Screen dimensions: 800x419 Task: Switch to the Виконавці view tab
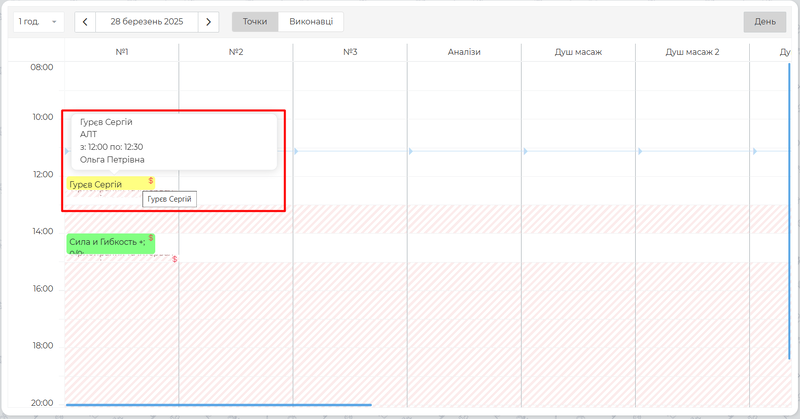coord(311,21)
